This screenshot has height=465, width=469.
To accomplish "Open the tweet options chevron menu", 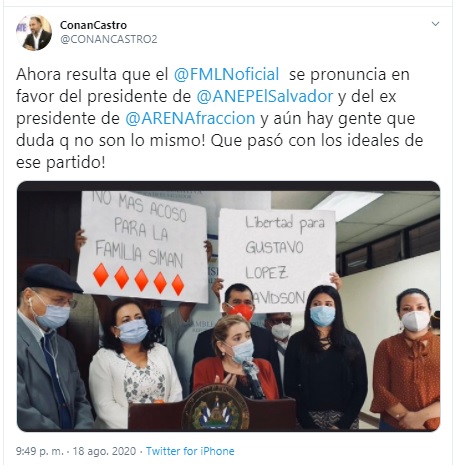I will 435,24.
